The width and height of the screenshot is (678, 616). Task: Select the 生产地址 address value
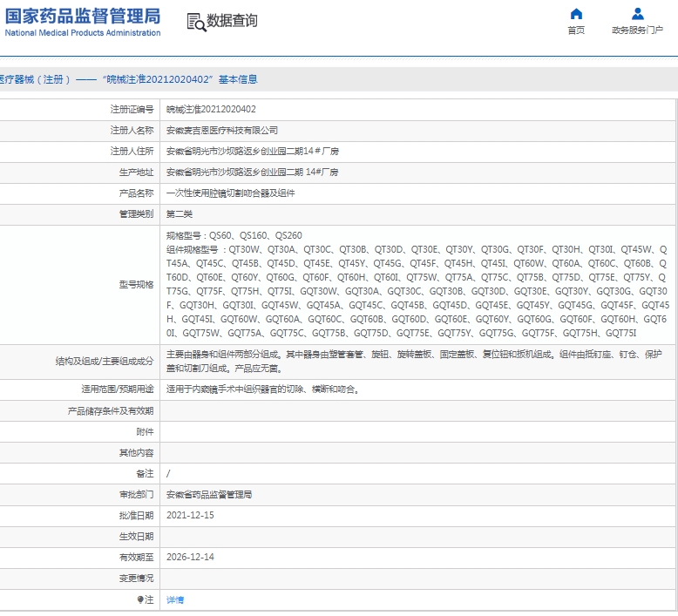[x=253, y=172]
